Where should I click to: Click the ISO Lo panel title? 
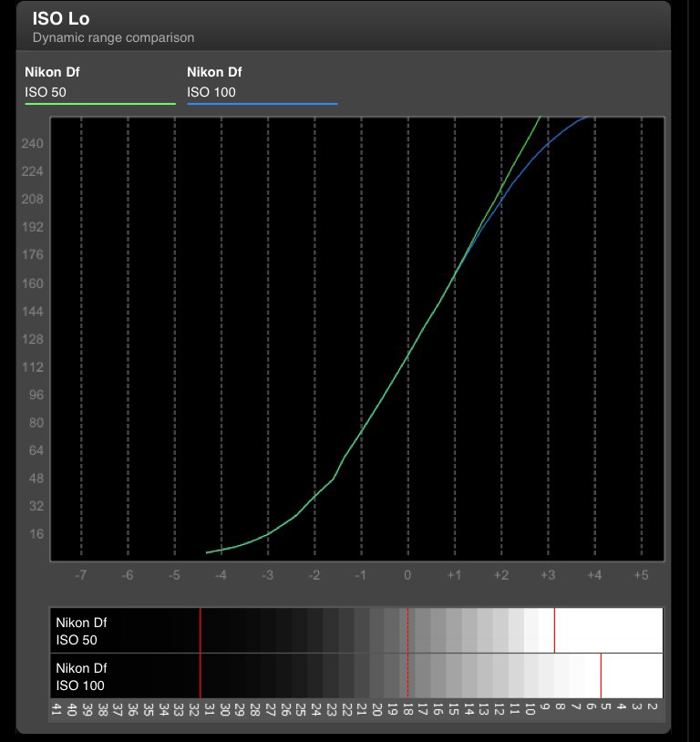pyautogui.click(x=60, y=18)
